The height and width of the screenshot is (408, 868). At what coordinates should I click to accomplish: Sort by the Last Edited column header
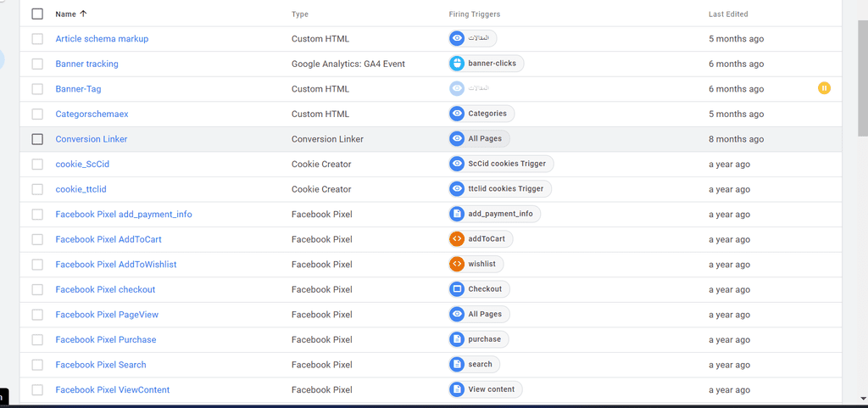pyautogui.click(x=728, y=14)
